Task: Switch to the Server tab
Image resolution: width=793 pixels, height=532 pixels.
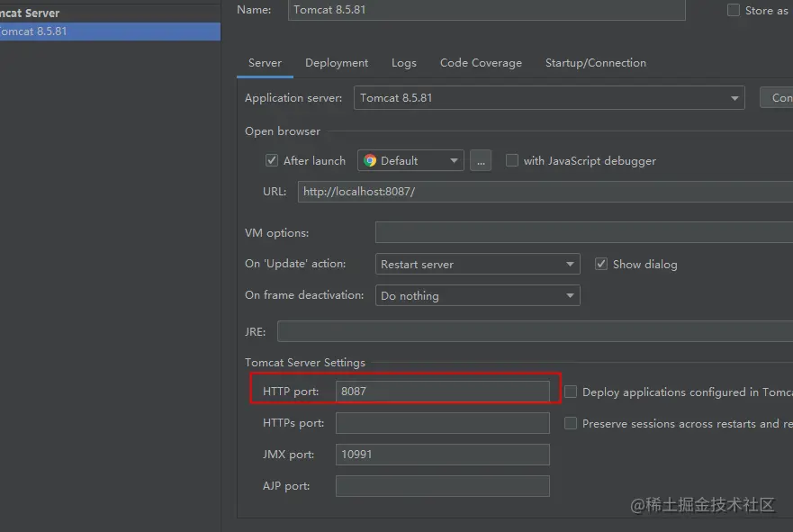Action: [x=265, y=63]
